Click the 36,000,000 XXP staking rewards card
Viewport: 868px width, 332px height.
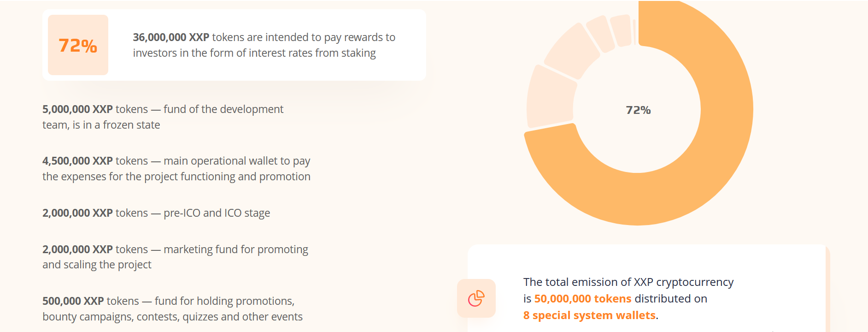[x=234, y=45]
